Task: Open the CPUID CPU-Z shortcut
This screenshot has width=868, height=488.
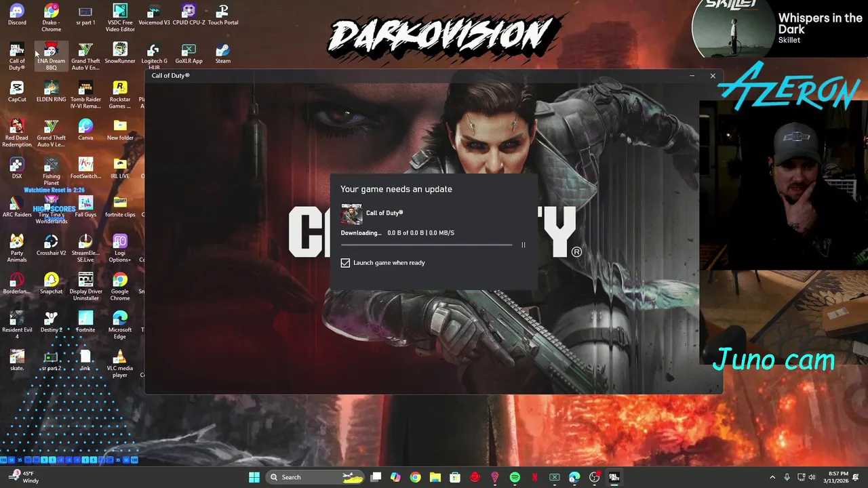Action: (189, 15)
